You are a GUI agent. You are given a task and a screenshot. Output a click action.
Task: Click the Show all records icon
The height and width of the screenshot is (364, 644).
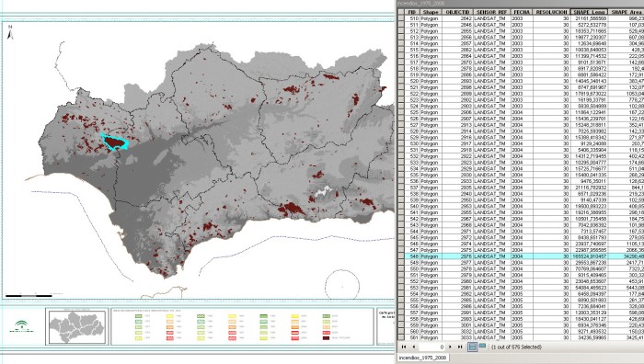pos(473,347)
